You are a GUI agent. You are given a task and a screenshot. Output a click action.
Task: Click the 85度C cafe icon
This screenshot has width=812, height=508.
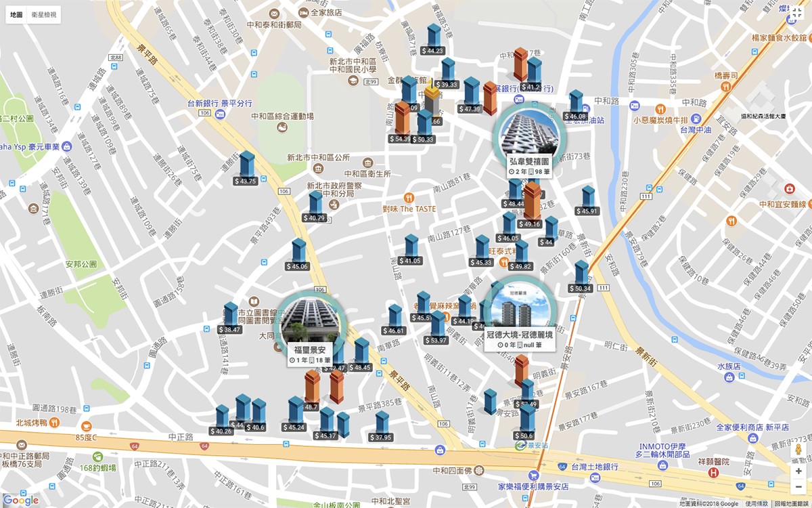click(x=87, y=426)
